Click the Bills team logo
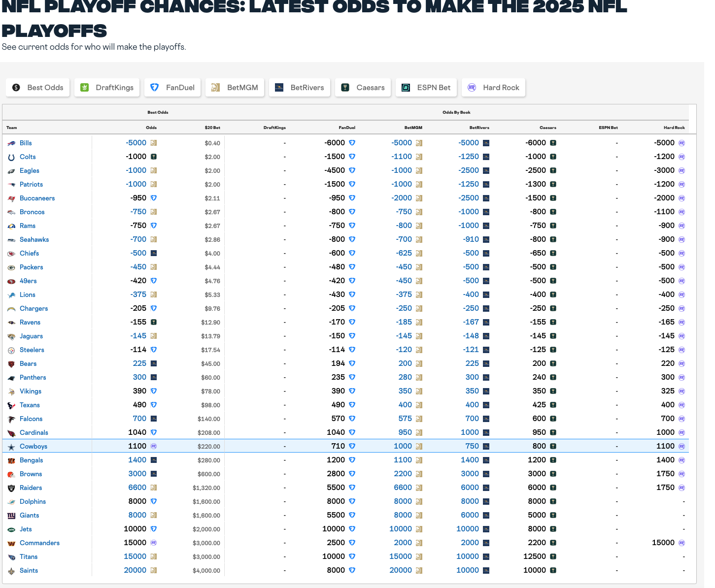This screenshot has height=588, width=715. 11,143
